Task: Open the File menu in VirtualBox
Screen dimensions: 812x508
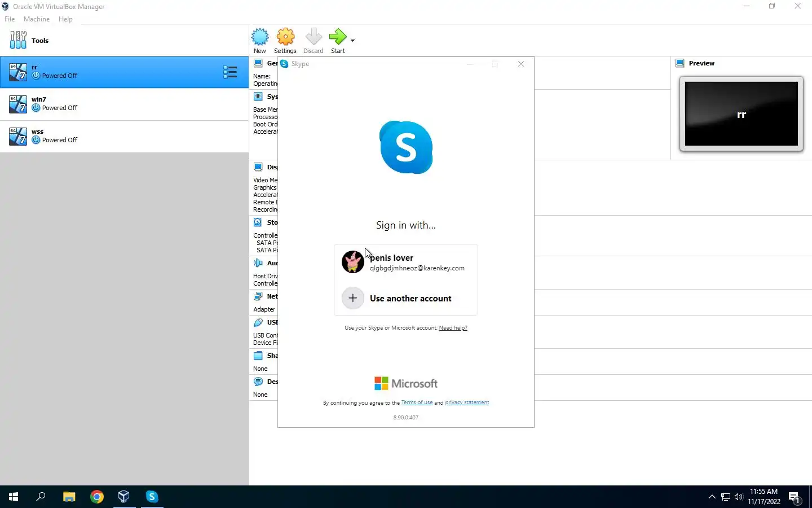Action: 10,19
